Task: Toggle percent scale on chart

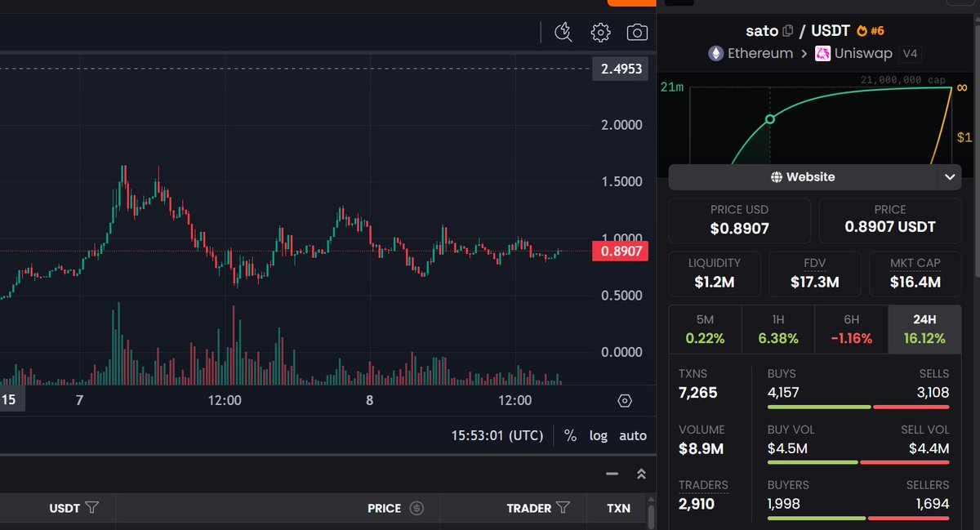Action: click(570, 435)
